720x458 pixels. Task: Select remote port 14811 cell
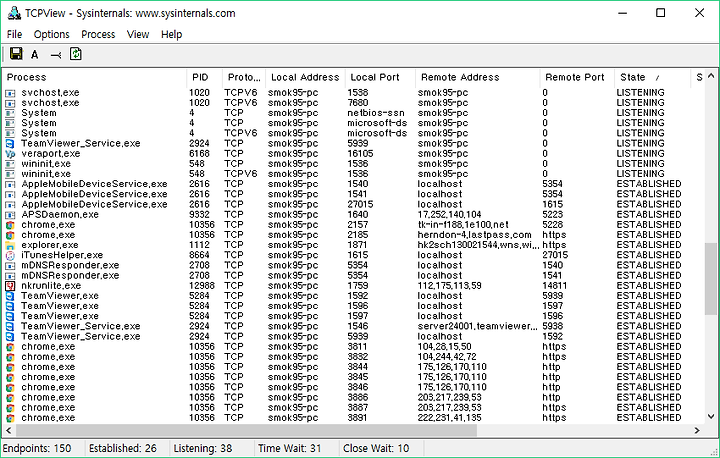click(x=554, y=286)
